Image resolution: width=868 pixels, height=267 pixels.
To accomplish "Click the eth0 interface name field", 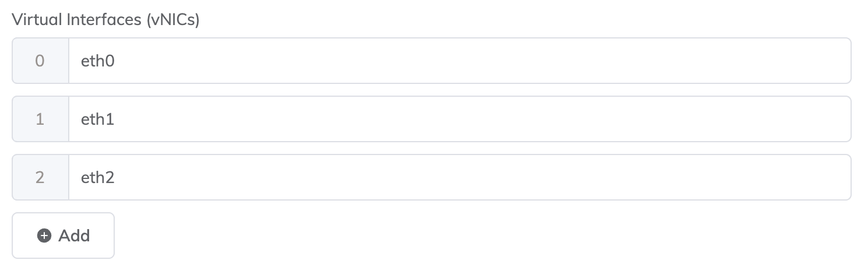I will (459, 61).
